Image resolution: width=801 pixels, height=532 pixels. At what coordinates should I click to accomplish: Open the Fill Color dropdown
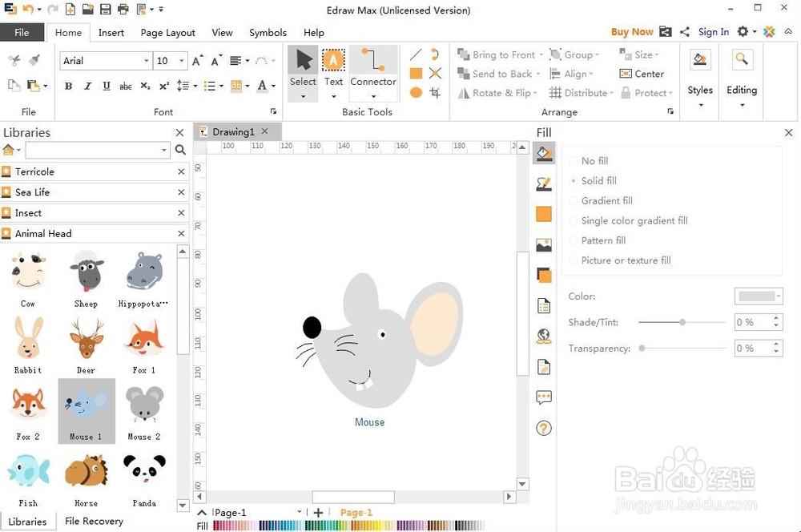pos(759,296)
